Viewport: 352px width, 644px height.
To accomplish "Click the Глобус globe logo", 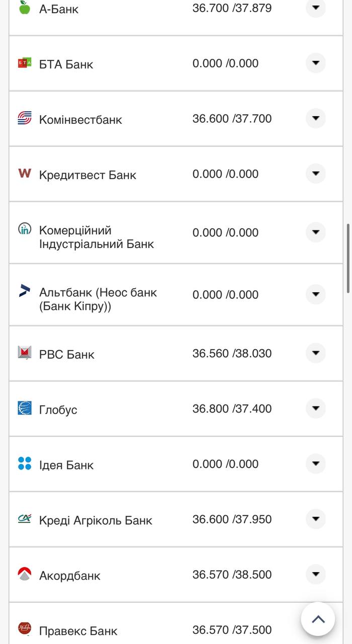I will pyautogui.click(x=25, y=408).
